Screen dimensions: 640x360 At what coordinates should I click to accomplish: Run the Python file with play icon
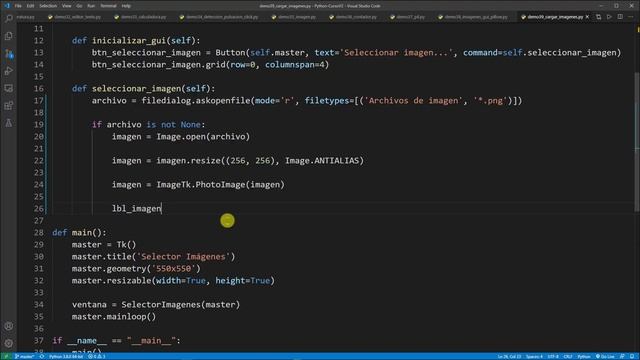coord(609,17)
